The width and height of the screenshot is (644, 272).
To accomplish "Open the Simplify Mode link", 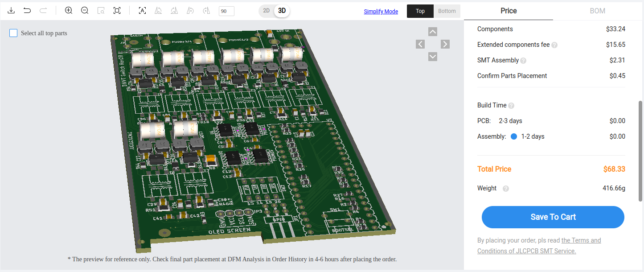I will pos(381,12).
